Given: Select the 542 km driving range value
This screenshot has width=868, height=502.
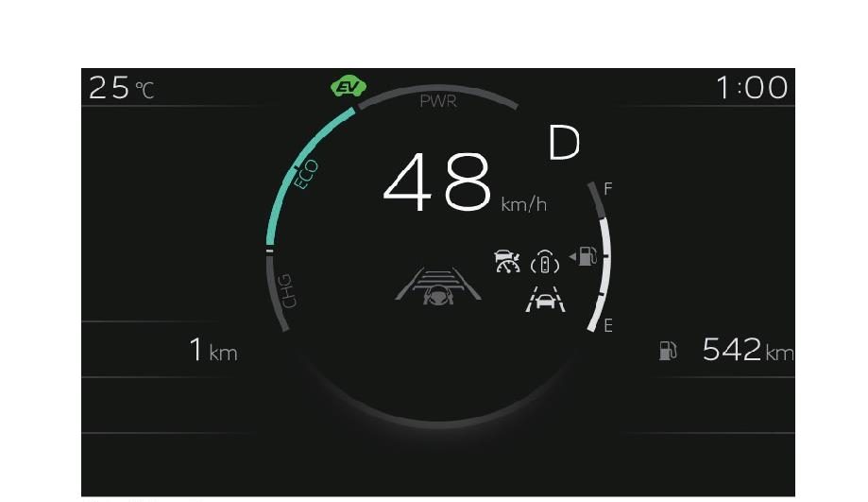Looking at the screenshot, I should point(747,350).
